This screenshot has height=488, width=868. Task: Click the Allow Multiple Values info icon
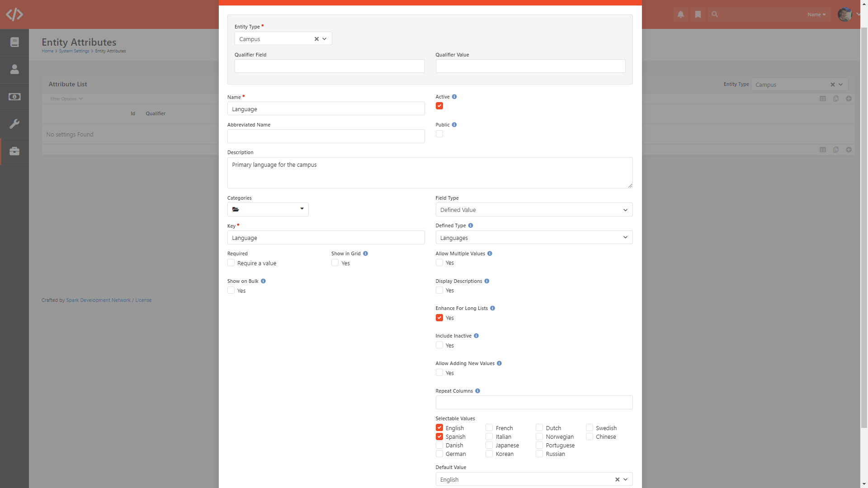pyautogui.click(x=490, y=253)
